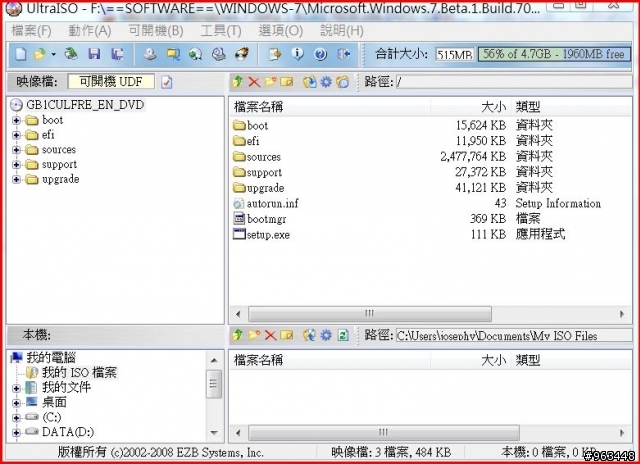Click the Extract icon in image pane toolbar
640x464 pixels.
[x=309, y=82]
